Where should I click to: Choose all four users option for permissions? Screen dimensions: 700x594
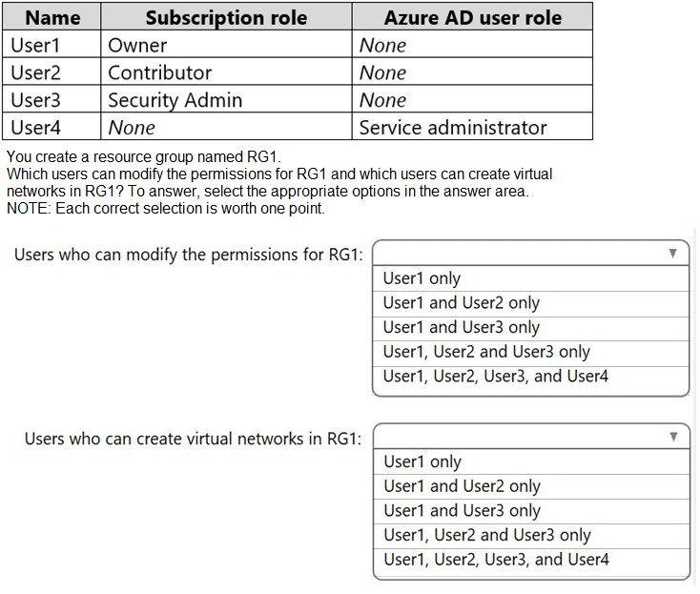(530, 378)
